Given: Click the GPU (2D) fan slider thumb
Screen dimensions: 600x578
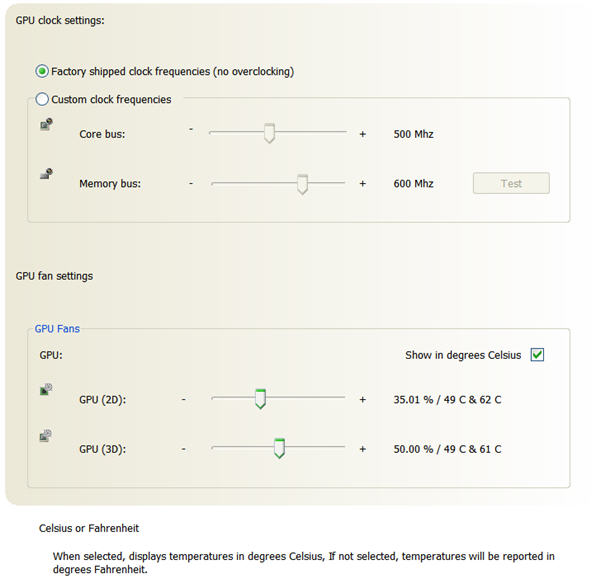Looking at the screenshot, I should [260, 399].
